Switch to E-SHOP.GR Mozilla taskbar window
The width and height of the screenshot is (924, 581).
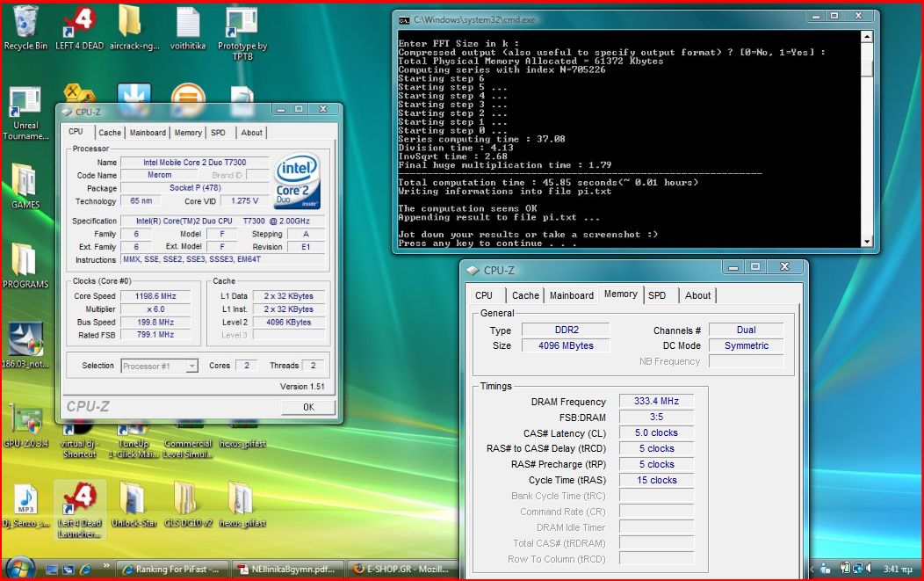pyautogui.click(x=402, y=570)
